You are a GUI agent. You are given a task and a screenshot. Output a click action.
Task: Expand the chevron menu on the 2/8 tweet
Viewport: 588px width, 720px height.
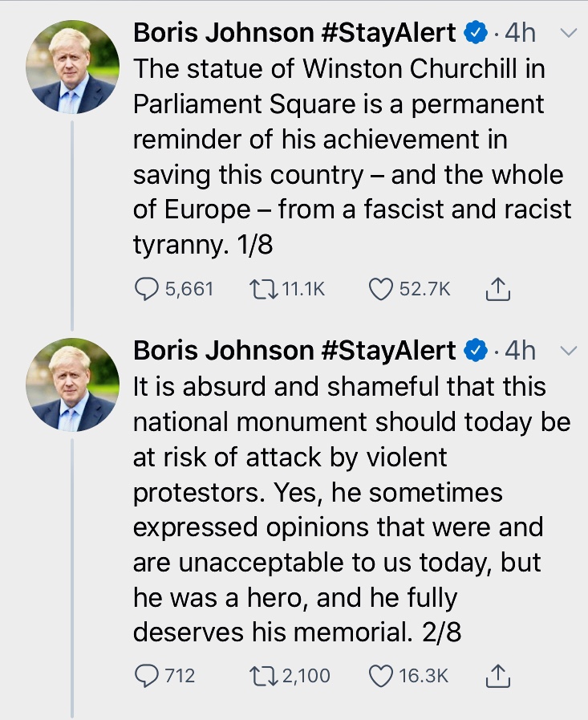[x=568, y=351]
